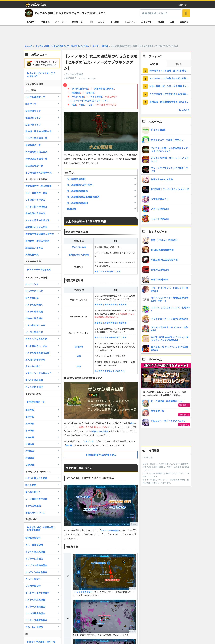Open the FF16 game icon
This screenshot has width=215, height=644.
tap(146, 189)
